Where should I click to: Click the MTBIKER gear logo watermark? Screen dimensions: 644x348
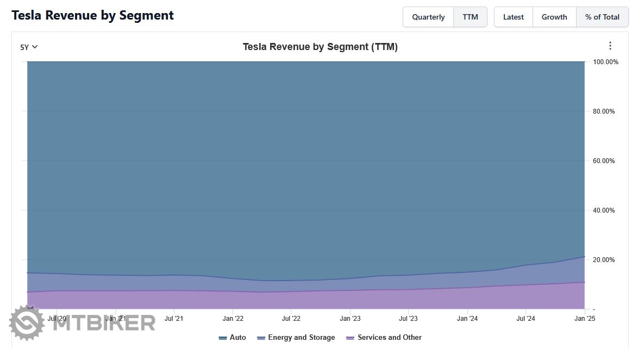click(27, 322)
